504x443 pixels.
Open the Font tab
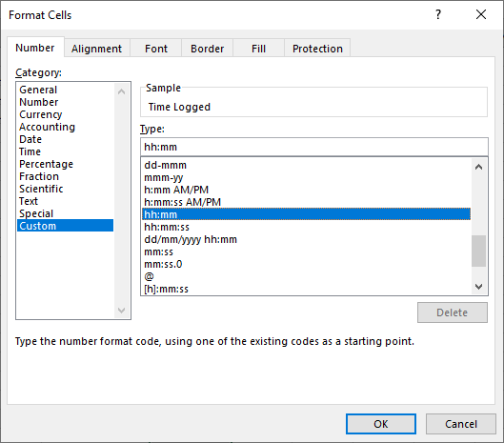coord(156,49)
